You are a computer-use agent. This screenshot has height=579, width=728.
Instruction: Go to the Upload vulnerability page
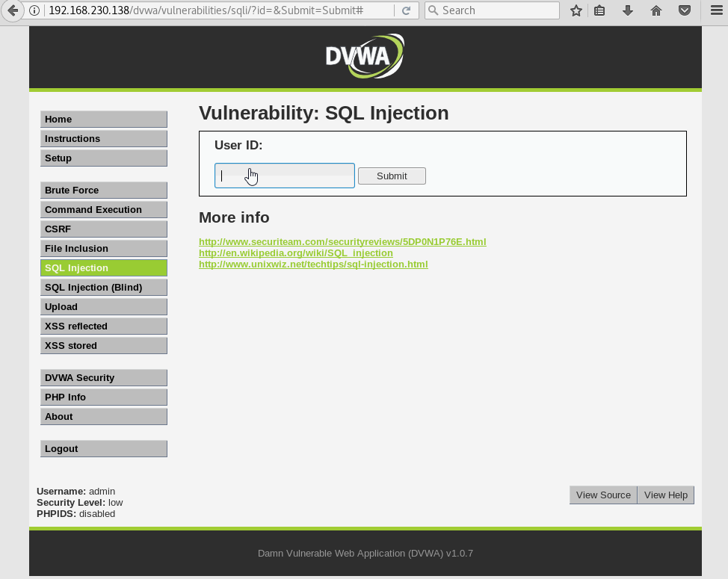click(x=104, y=307)
